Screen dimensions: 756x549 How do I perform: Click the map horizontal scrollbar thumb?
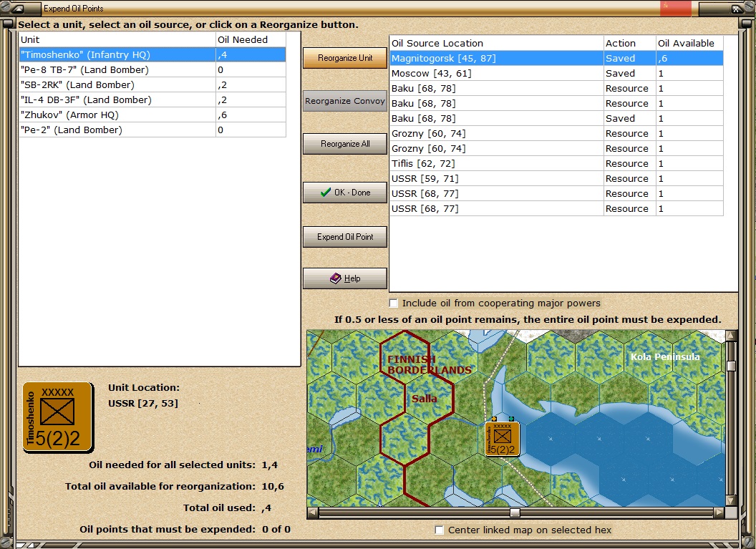tap(515, 512)
